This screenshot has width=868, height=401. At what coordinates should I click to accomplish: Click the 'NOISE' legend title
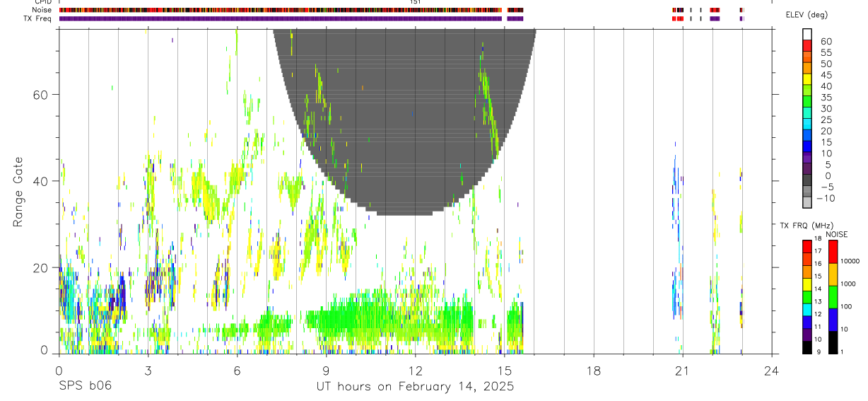coord(836,234)
